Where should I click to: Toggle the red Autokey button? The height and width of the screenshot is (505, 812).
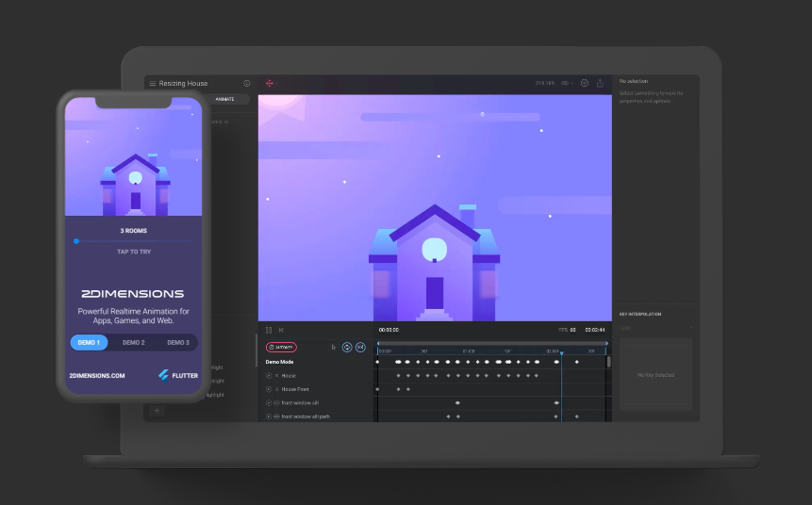coord(281,347)
